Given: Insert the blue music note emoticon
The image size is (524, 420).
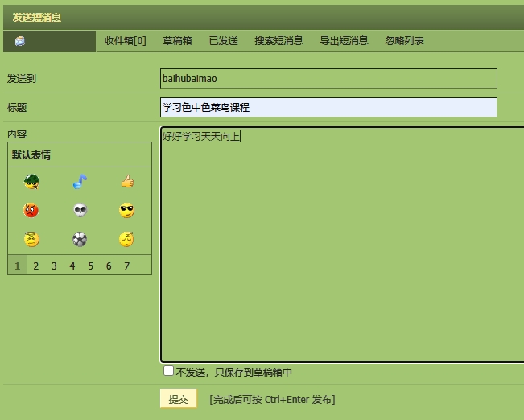Looking at the screenshot, I should coord(80,182).
